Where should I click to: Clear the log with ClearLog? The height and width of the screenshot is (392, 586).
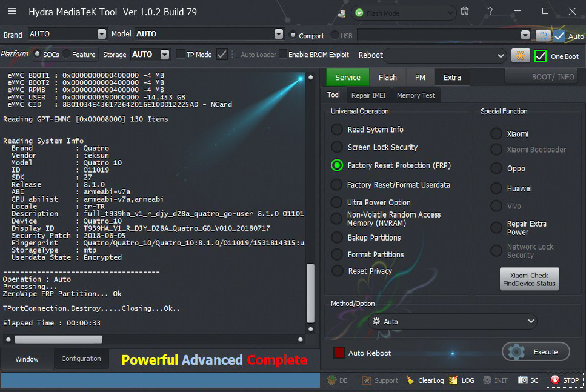[425, 380]
